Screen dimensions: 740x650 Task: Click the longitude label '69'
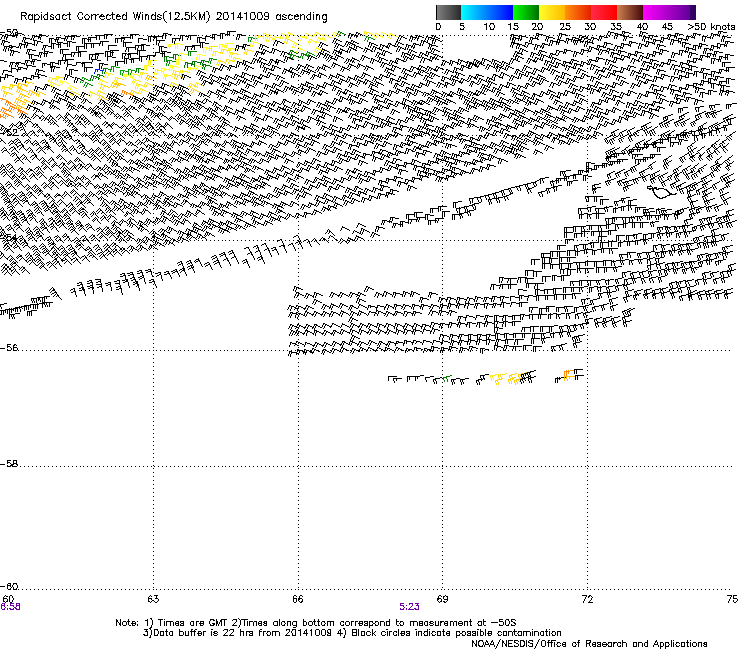442,599
